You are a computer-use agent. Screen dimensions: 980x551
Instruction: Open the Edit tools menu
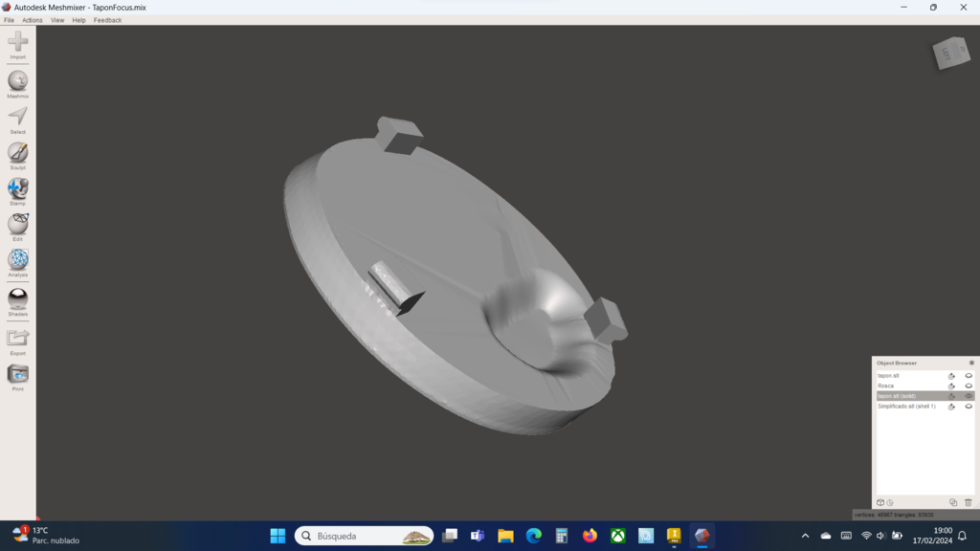pyautogui.click(x=17, y=227)
